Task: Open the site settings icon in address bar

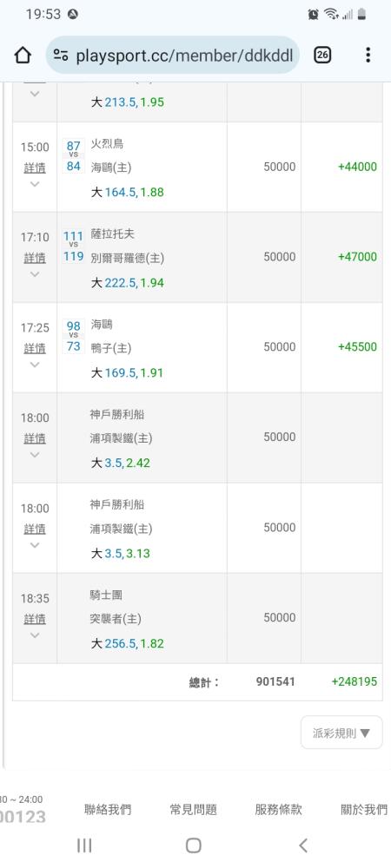Action: click(x=61, y=55)
